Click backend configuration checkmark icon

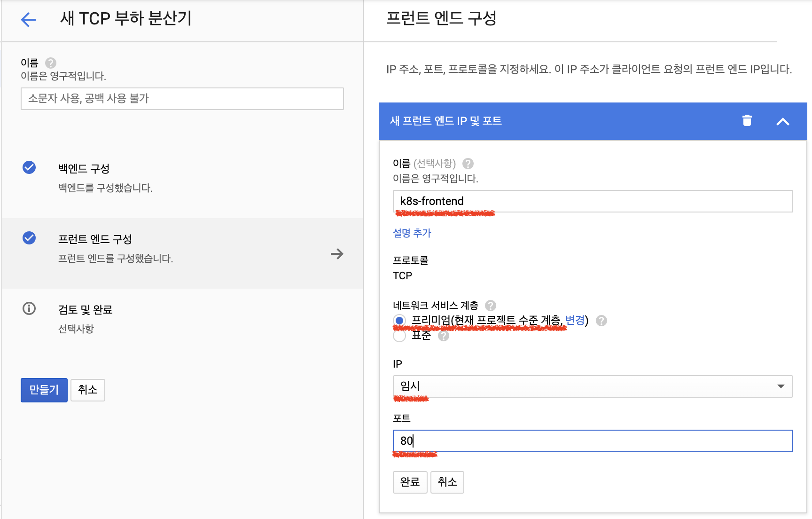(29, 167)
